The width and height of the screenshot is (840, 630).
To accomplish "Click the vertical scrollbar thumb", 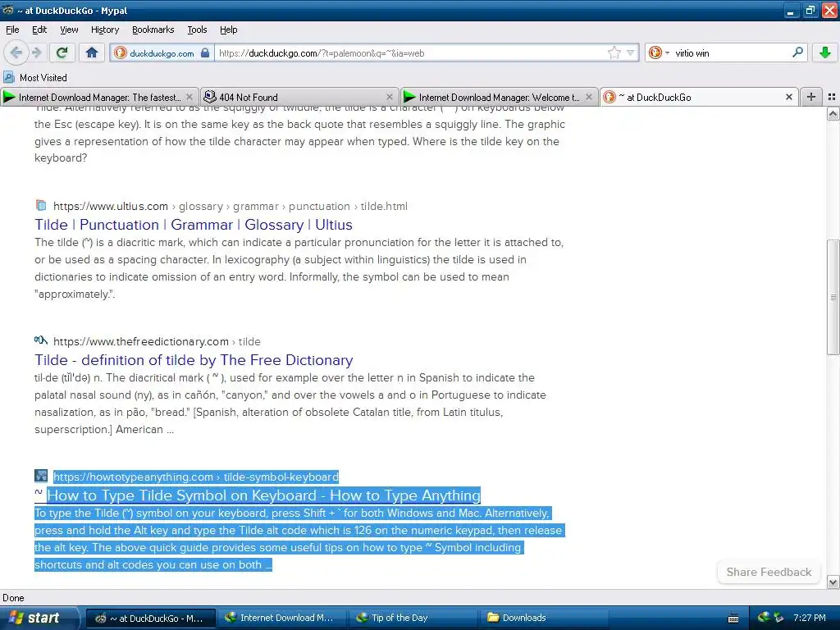I will [x=833, y=297].
